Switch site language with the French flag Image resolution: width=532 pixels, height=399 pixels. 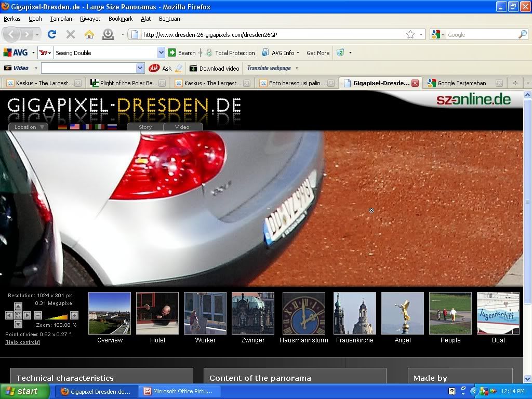[87, 127]
